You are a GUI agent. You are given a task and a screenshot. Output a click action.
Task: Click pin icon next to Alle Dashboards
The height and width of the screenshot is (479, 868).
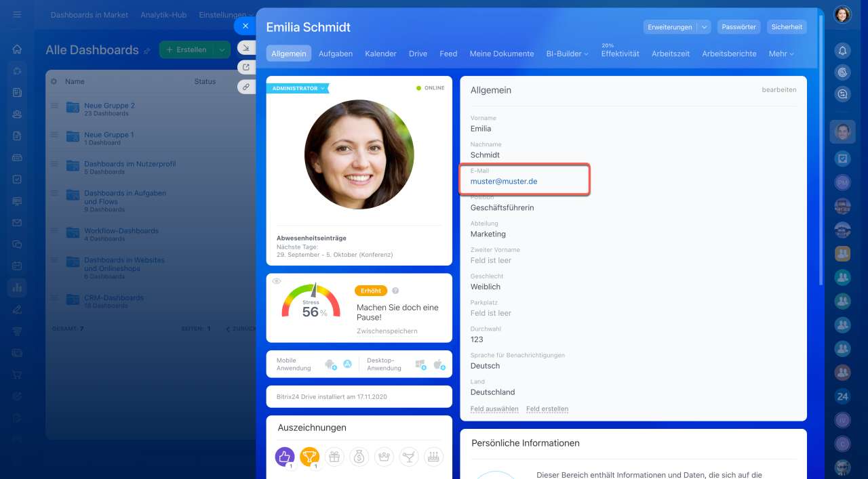146,51
